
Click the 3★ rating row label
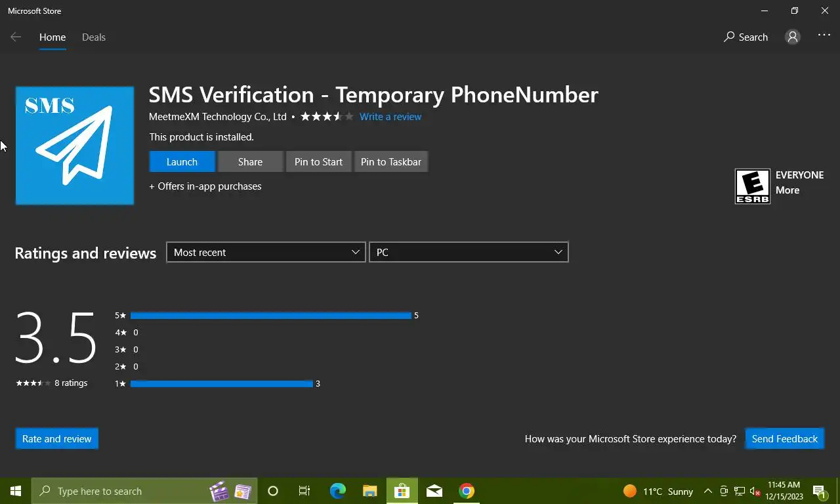121,350
